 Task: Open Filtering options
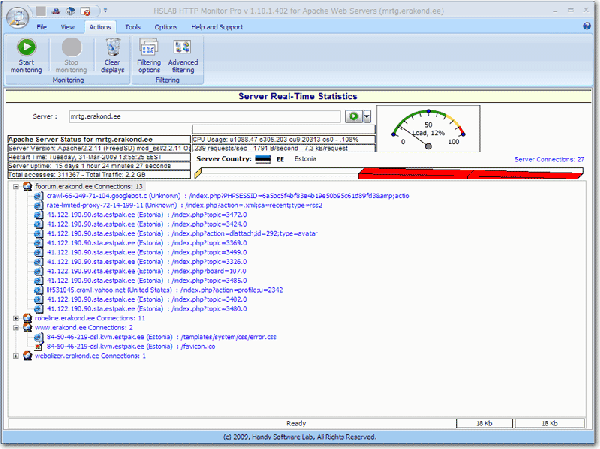point(148,47)
